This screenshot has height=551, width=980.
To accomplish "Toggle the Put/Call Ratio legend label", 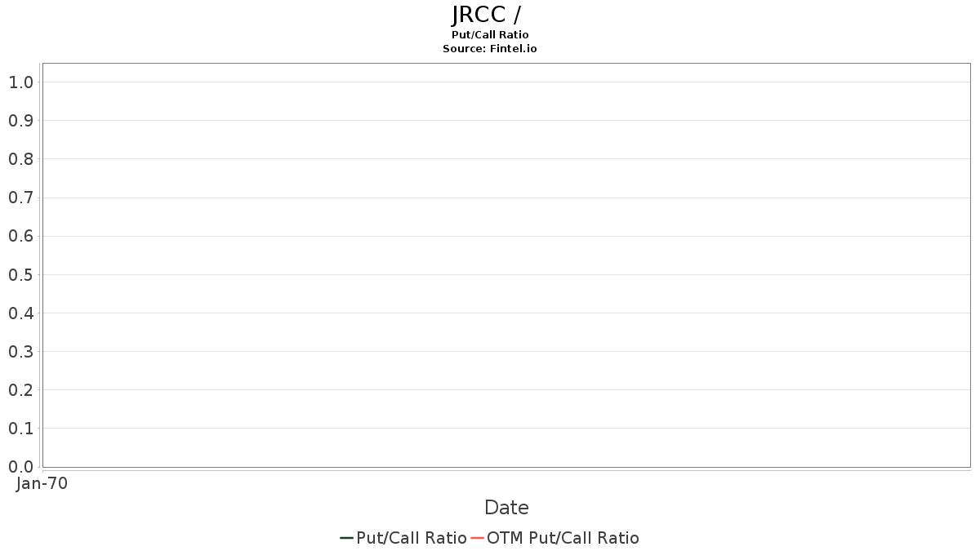I will point(412,538).
